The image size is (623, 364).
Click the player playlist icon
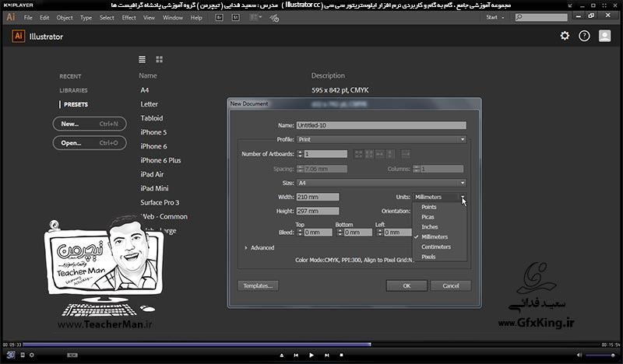[x=23, y=355]
